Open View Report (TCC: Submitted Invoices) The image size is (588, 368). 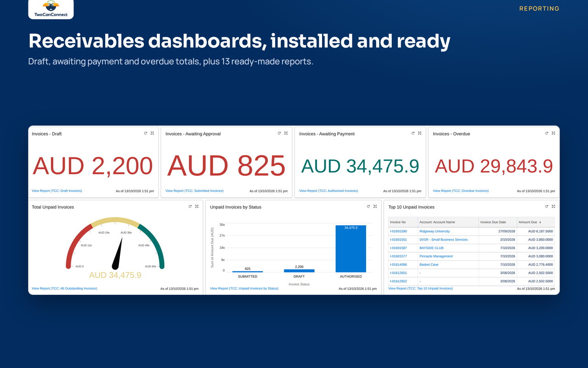[194, 190]
